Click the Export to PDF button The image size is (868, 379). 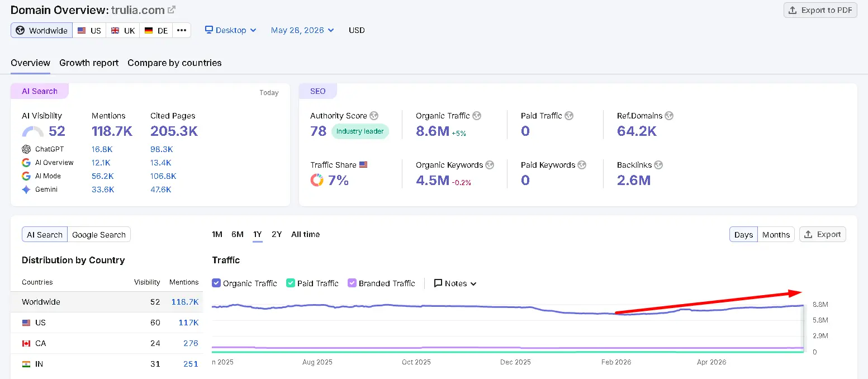820,10
